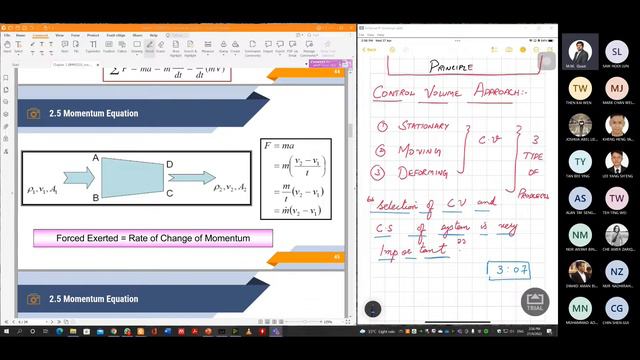Open the document tab list dropdown arrow

point(306,64)
